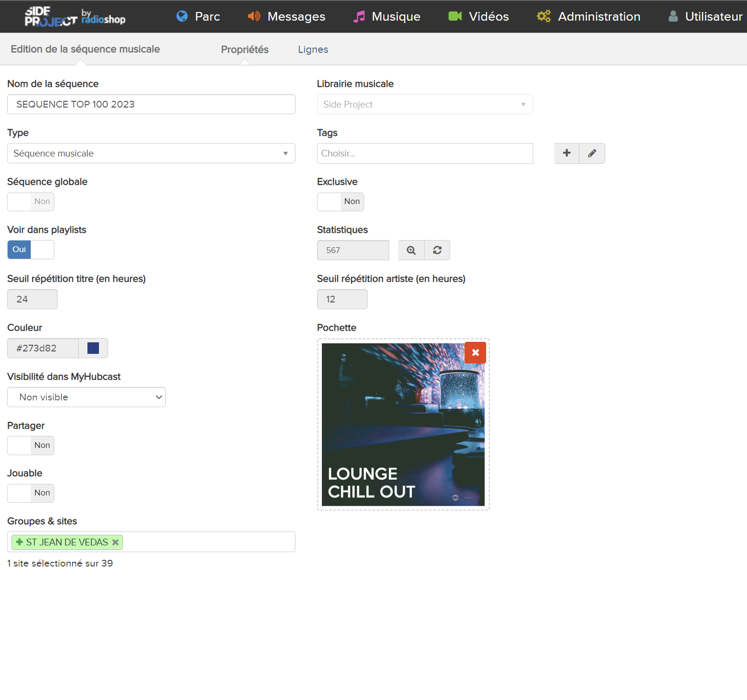Click the gears icon next to Administration

tap(544, 16)
